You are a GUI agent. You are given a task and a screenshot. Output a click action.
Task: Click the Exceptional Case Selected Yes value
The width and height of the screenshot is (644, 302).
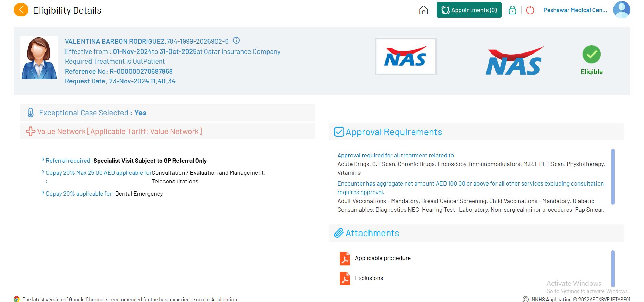[140, 113]
